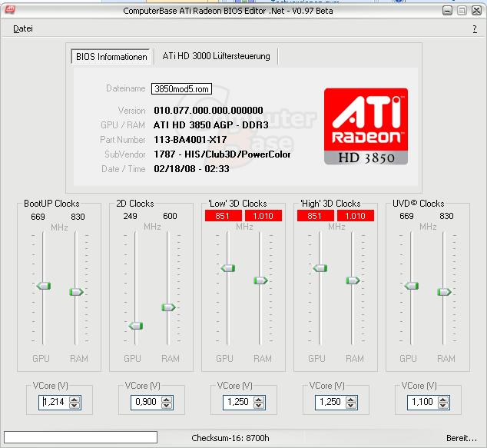Click the 'High' 3D VCore field 1,250

pyautogui.click(x=330, y=403)
